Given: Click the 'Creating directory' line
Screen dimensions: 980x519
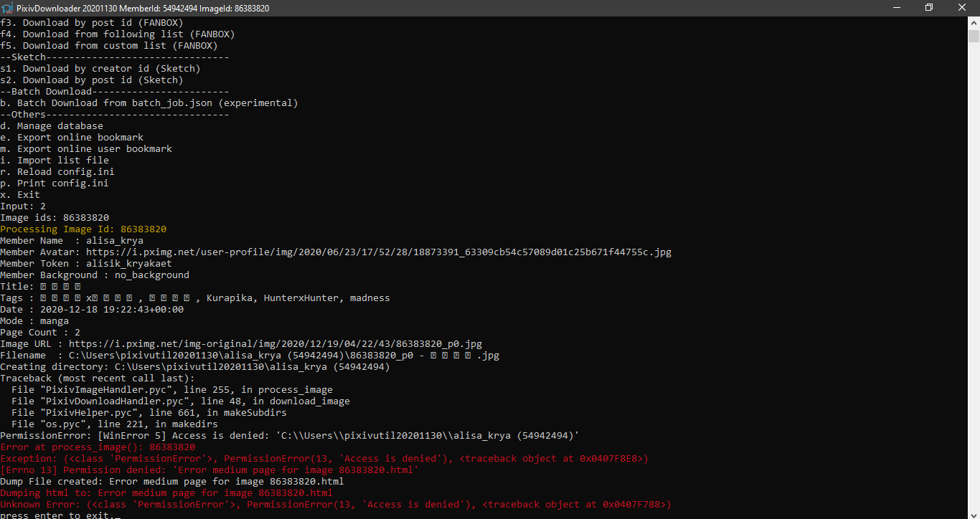Looking at the screenshot, I should pyautogui.click(x=195, y=367).
